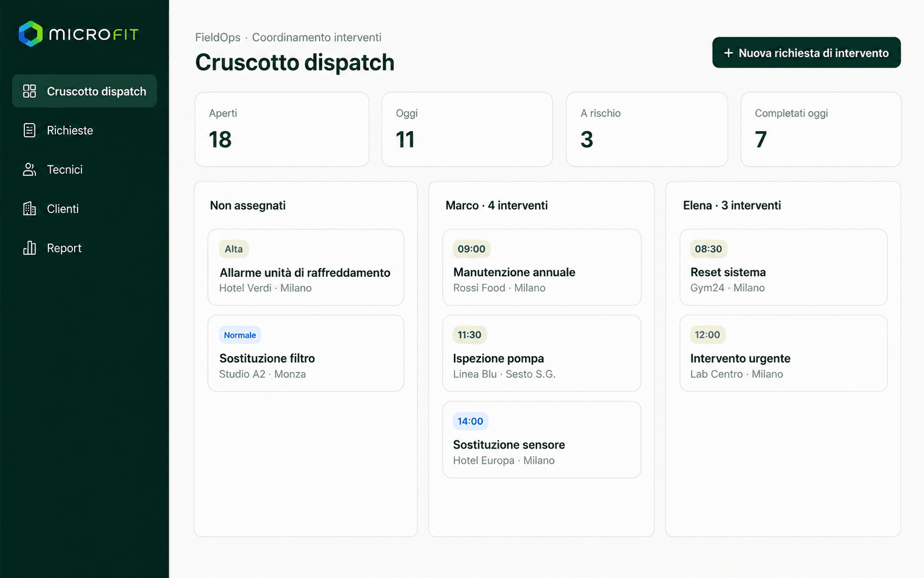Image resolution: width=924 pixels, height=578 pixels.
Task: Click the Cruscotto dispatch grid icon
Action: 29,91
